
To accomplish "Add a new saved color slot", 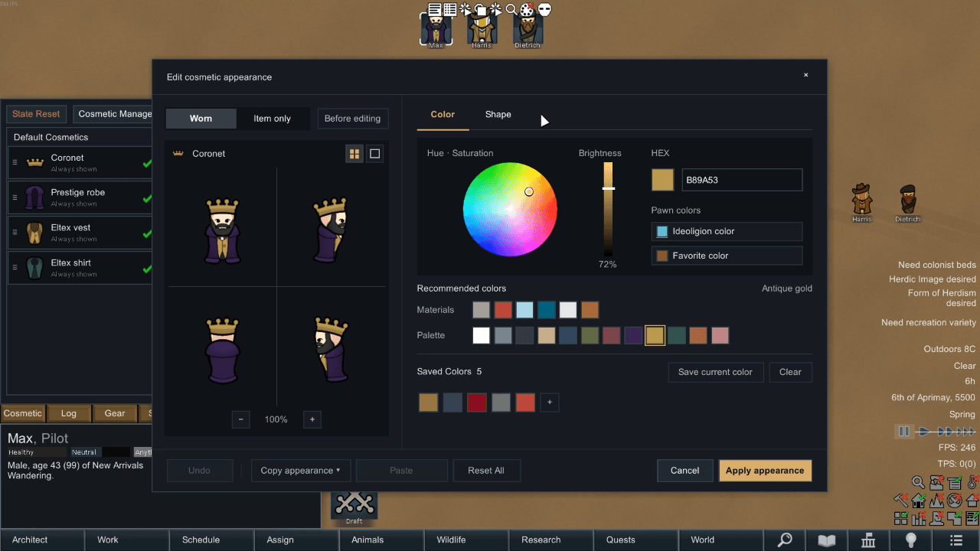I will coord(549,403).
